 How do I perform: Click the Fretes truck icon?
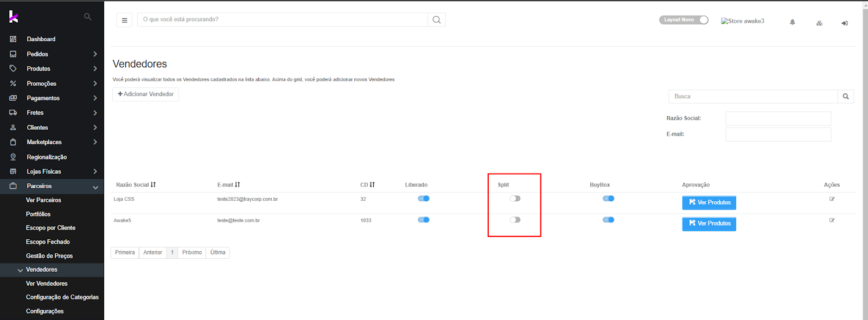tap(13, 113)
